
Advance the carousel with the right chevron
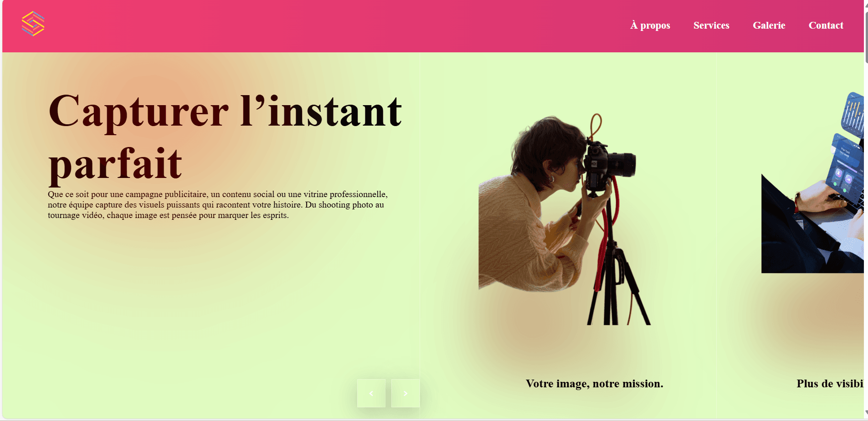pyautogui.click(x=406, y=393)
